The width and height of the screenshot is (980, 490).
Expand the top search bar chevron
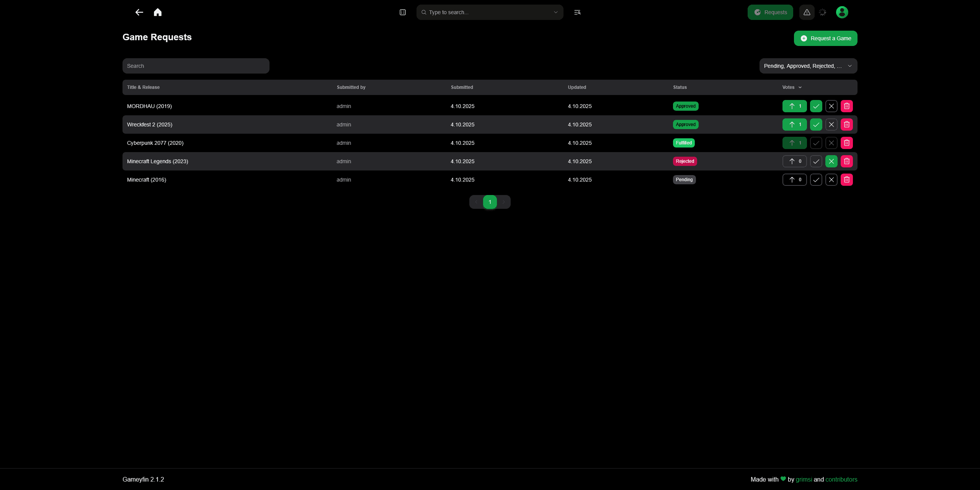(x=556, y=12)
